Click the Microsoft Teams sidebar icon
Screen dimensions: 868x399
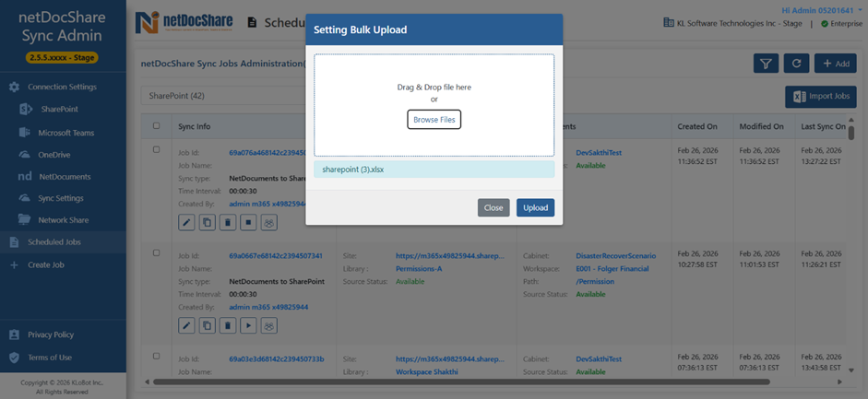[x=24, y=133]
